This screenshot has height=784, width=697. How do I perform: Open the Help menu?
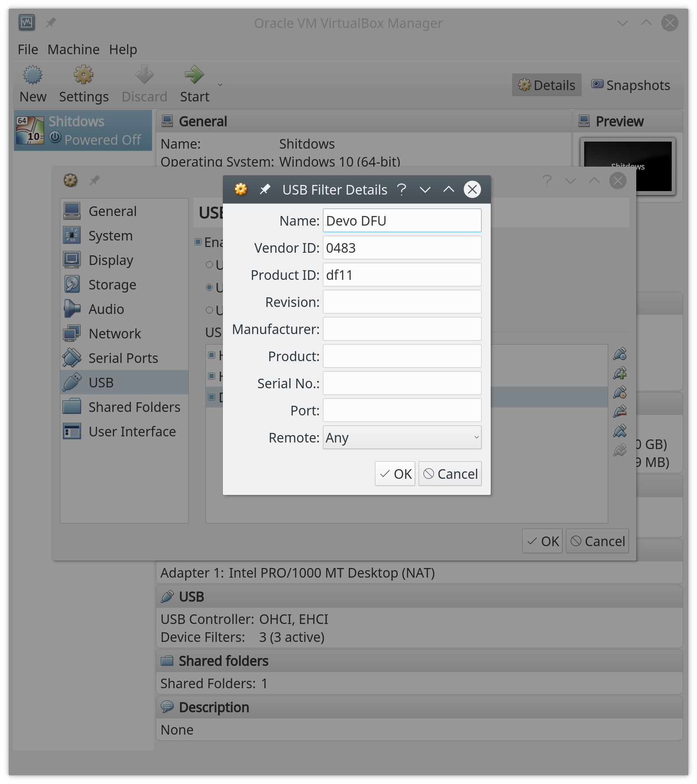[123, 49]
